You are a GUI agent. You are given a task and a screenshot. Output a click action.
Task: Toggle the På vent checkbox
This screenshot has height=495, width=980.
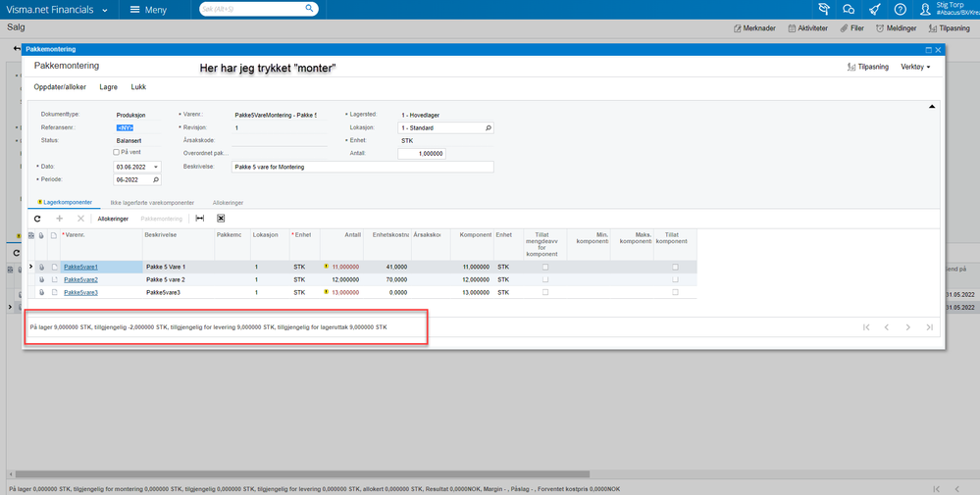pos(117,152)
